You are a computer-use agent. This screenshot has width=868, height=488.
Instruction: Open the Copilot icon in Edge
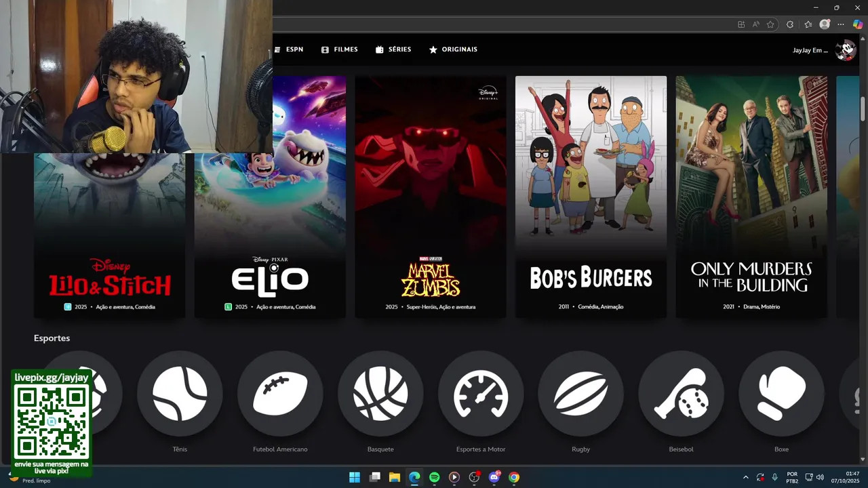pyautogui.click(x=858, y=24)
